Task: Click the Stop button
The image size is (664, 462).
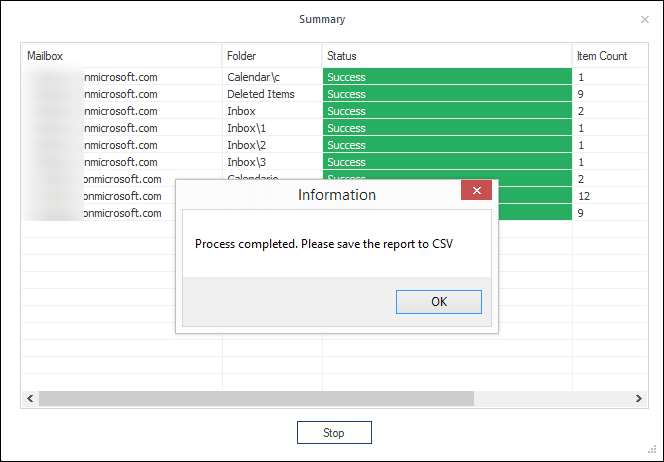Action: coord(334,432)
